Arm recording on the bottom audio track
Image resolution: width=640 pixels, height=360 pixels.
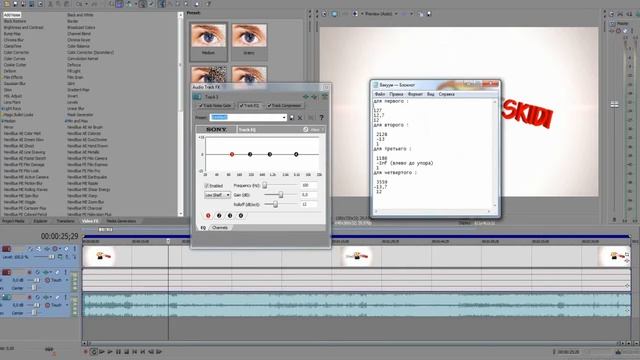29,297
